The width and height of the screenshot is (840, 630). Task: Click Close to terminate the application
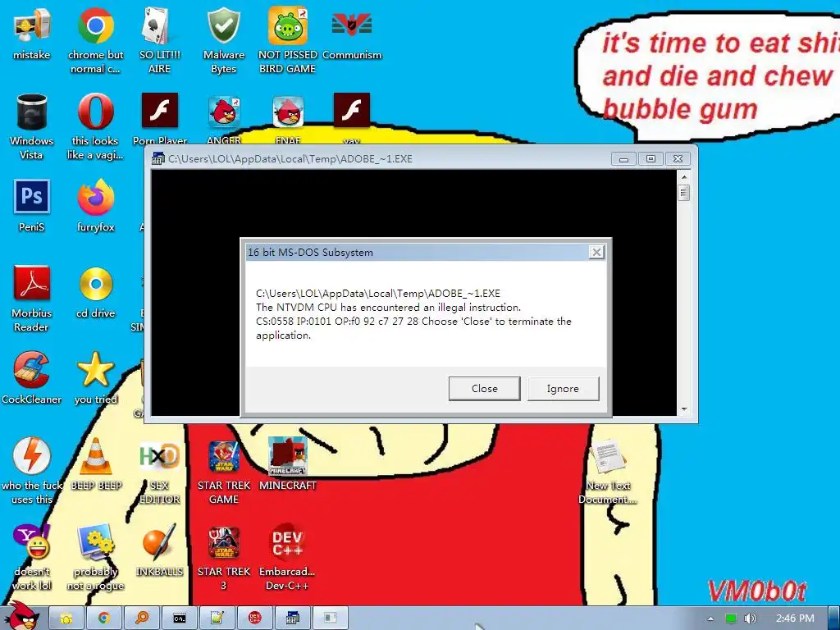click(484, 388)
